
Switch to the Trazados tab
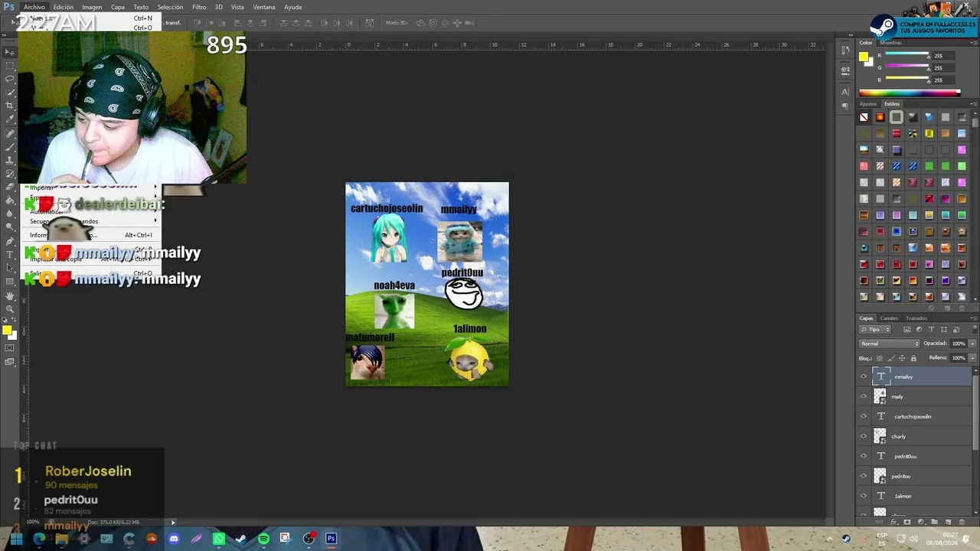916,318
